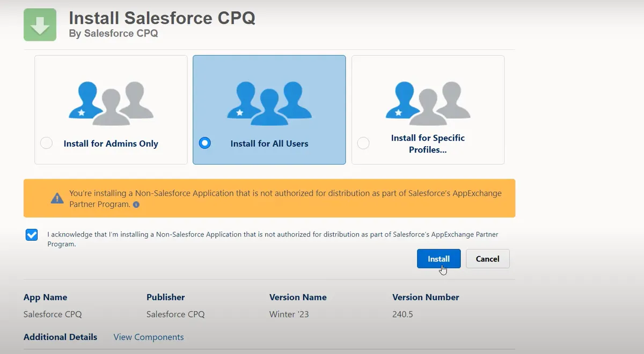Click the "Install for All Users" label text
The height and width of the screenshot is (354, 644).
tap(269, 143)
